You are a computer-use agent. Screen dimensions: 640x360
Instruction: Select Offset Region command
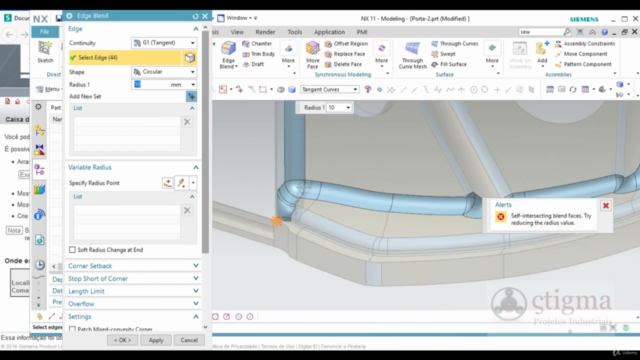[346, 43]
